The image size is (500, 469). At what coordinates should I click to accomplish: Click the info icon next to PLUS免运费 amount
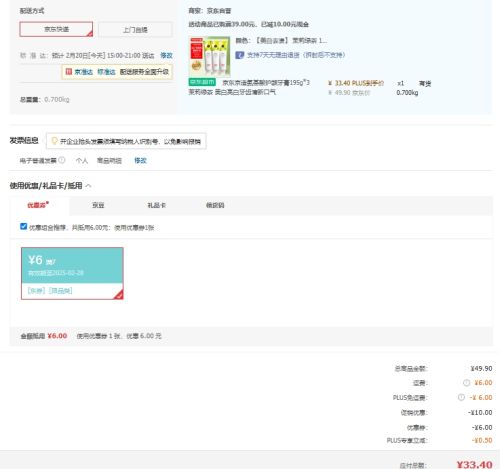point(461,397)
